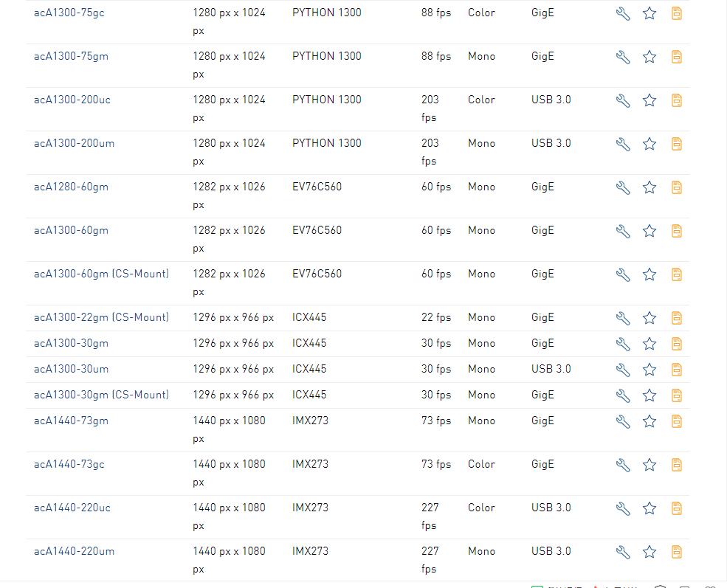Viewport: 727px width, 588px height.
Task: Open acA1300-30gm (CS-Mount) camera link
Action: coord(101,395)
